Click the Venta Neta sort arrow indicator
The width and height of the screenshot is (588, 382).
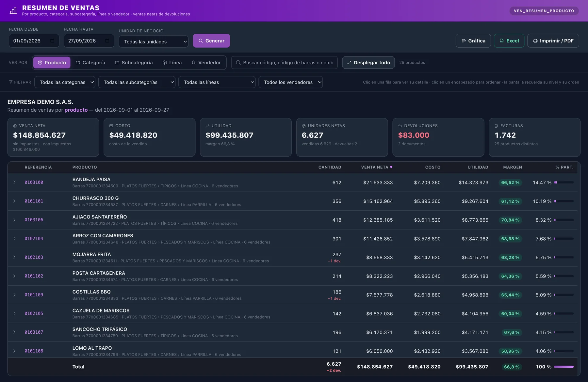tap(391, 167)
